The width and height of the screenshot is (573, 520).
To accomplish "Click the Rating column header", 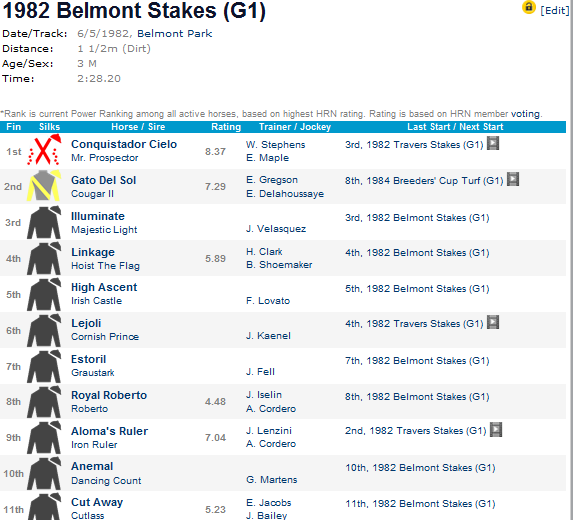I will coord(226,127).
